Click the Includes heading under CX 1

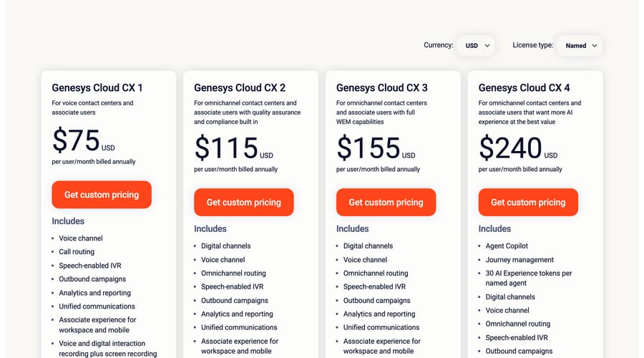click(68, 221)
